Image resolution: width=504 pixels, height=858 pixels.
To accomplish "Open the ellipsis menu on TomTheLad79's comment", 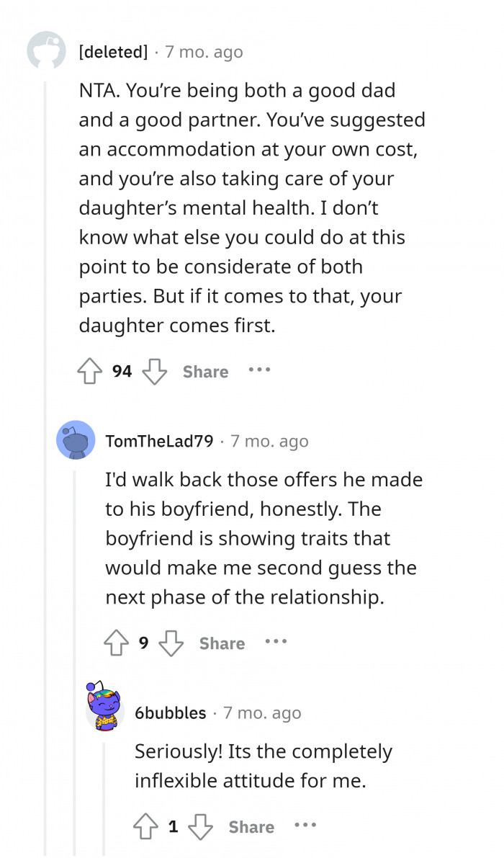I will coord(276,643).
